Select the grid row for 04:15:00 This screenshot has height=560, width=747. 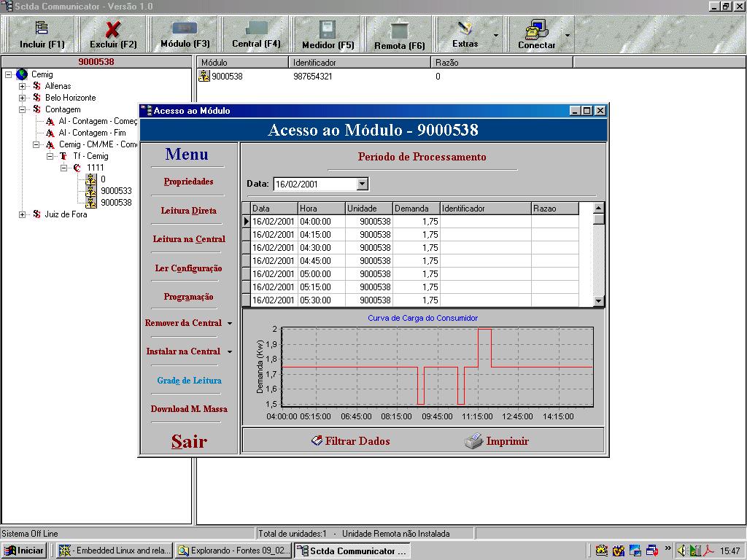tap(410, 235)
